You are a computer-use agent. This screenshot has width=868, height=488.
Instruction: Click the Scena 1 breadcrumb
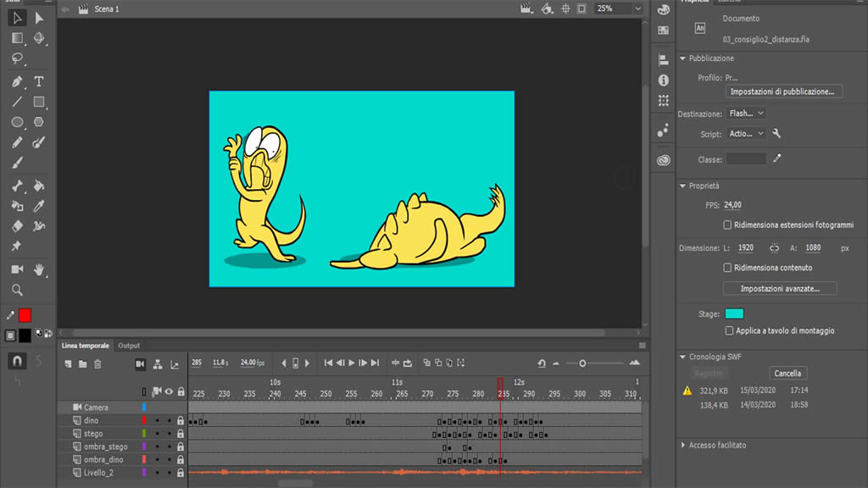point(107,8)
